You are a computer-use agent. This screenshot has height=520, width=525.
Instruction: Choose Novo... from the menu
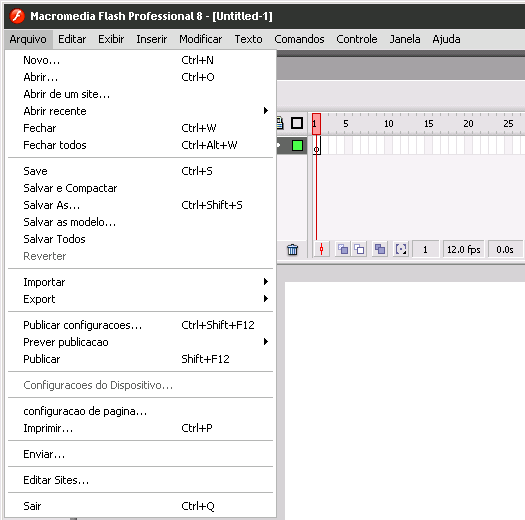pyautogui.click(x=141, y=60)
